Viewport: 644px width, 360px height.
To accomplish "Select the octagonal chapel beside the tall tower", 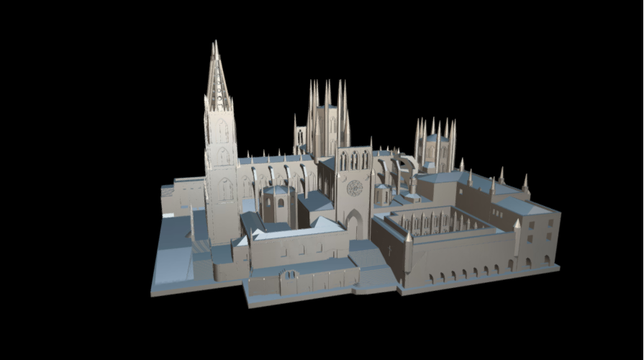I will 278,206.
